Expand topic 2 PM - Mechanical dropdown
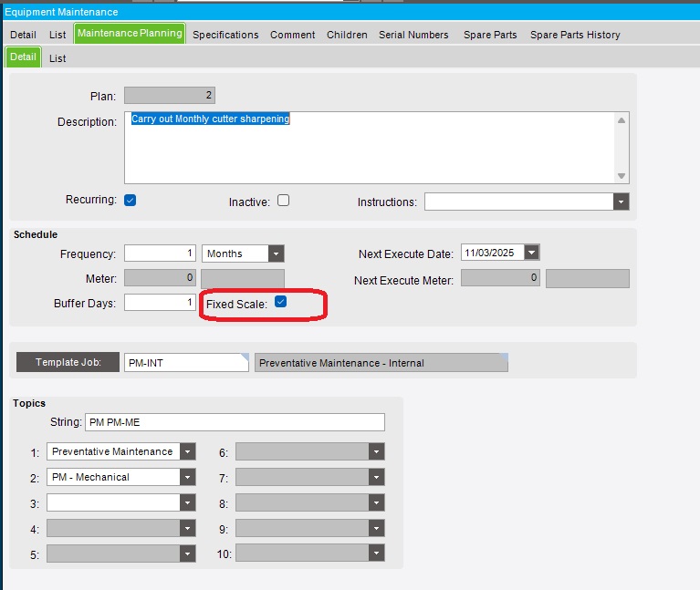The image size is (700, 590). (188, 477)
